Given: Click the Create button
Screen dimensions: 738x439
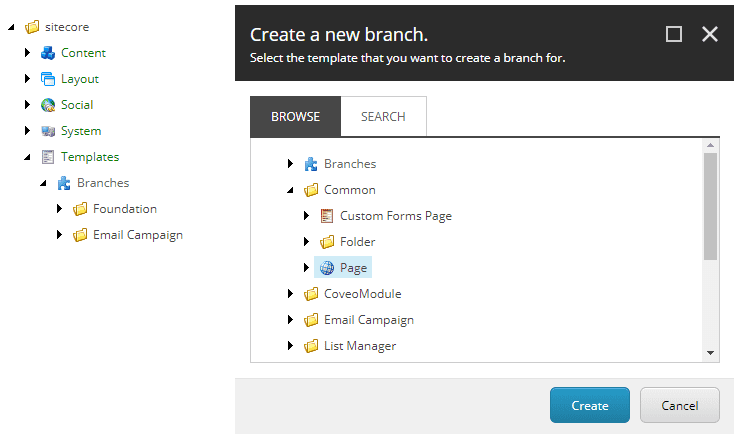Looking at the screenshot, I should pyautogui.click(x=589, y=405).
